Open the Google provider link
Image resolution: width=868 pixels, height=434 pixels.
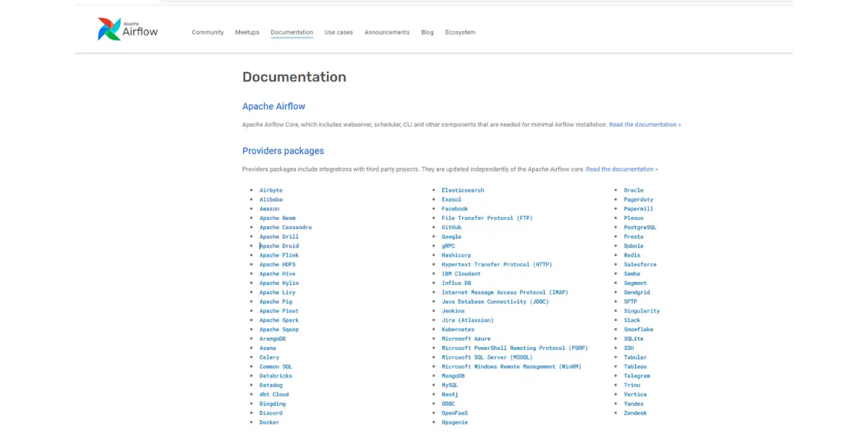coord(451,237)
